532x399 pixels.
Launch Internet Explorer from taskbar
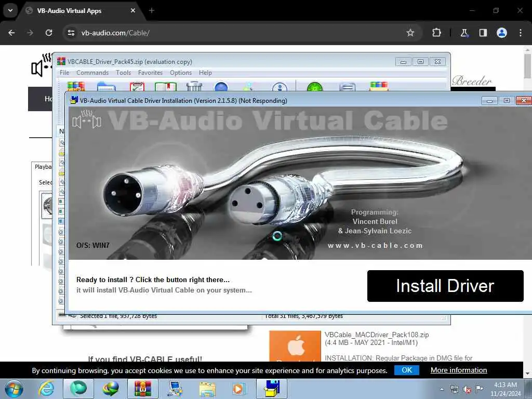[x=46, y=389]
